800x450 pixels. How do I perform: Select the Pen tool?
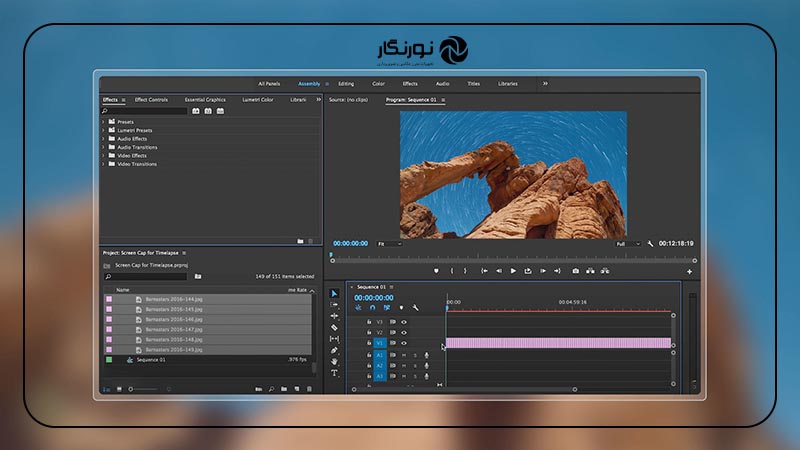coord(334,350)
